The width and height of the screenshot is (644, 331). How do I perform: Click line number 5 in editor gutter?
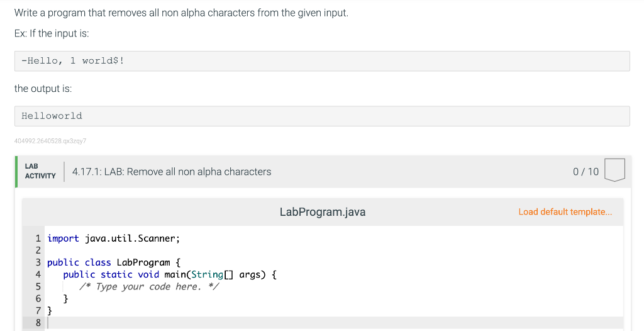pyautogui.click(x=38, y=286)
